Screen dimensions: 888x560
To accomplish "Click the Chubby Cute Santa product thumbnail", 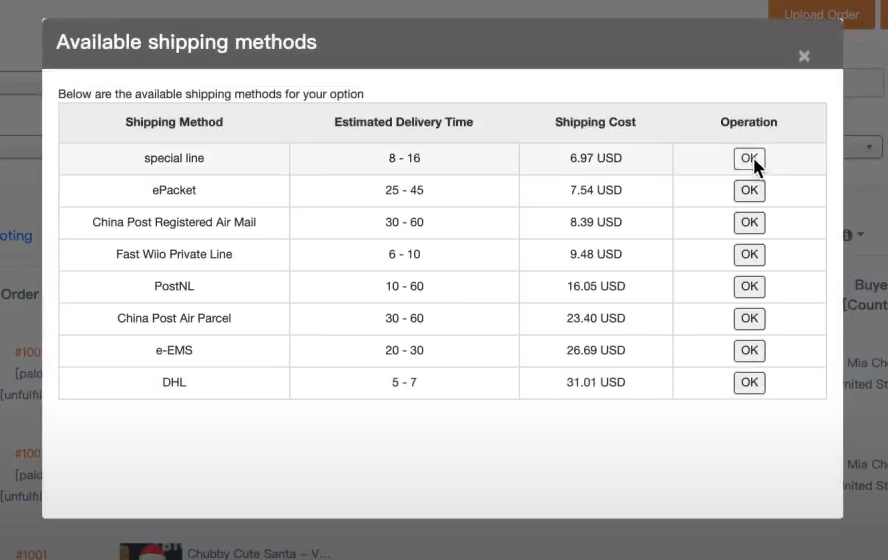I will point(151,552).
